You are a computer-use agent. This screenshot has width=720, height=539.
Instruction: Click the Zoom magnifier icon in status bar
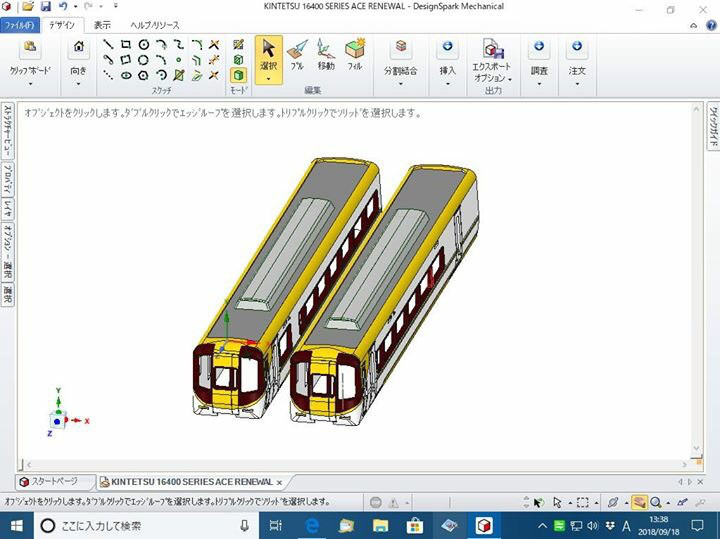(655, 502)
